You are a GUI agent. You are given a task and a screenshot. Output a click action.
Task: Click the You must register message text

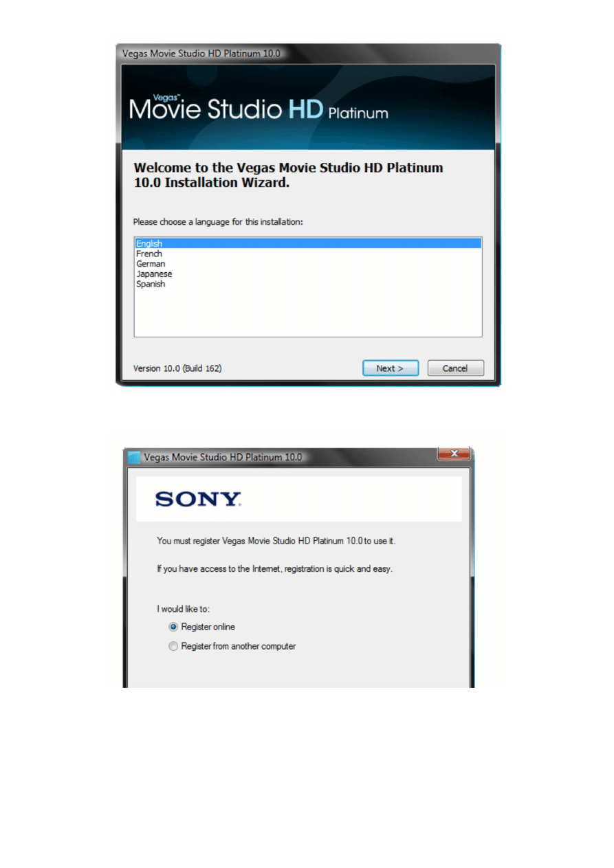pos(276,541)
